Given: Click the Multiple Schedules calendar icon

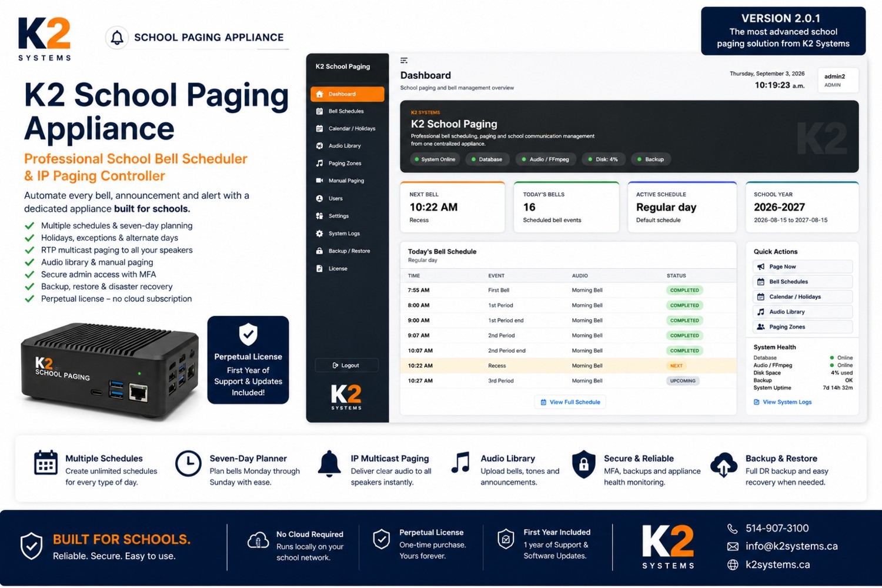Looking at the screenshot, I should 45,463.
